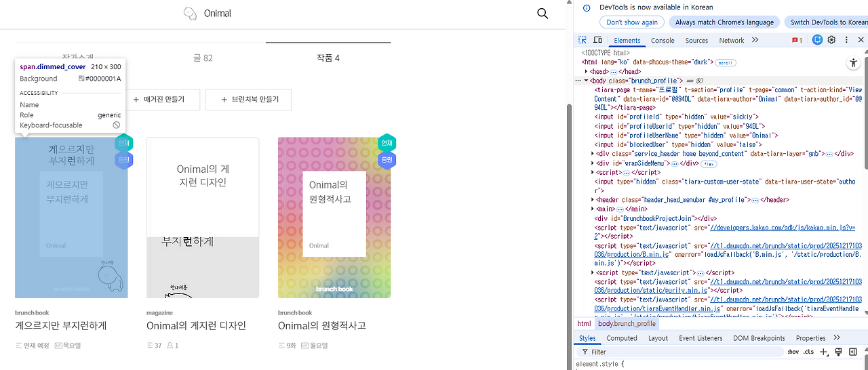Click the body.brunch_profile breadcrumb
The height and width of the screenshot is (370, 868).
coord(627,324)
